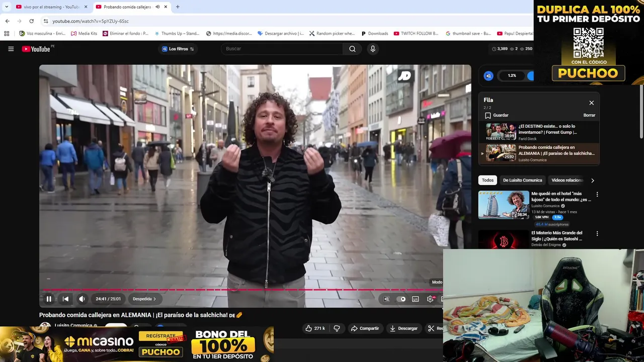Focus the Buscar search field
This screenshot has height=362, width=644.
click(x=282, y=49)
